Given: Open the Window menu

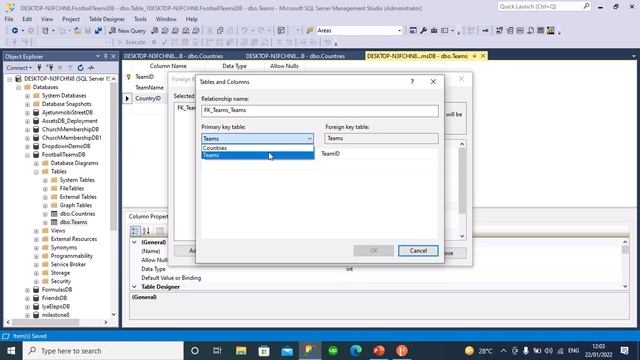Looking at the screenshot, I should pyautogui.click(x=166, y=19).
